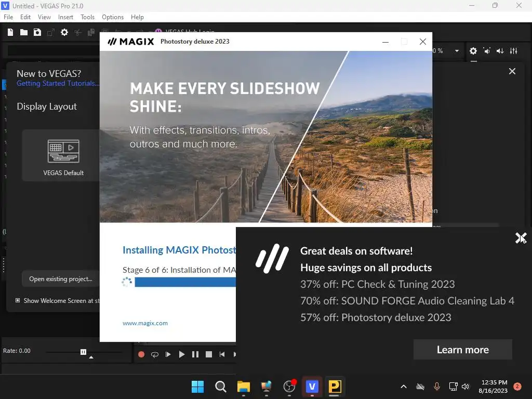Click the grayed Cut scissors icon
The height and width of the screenshot is (399, 532).
tap(78, 32)
